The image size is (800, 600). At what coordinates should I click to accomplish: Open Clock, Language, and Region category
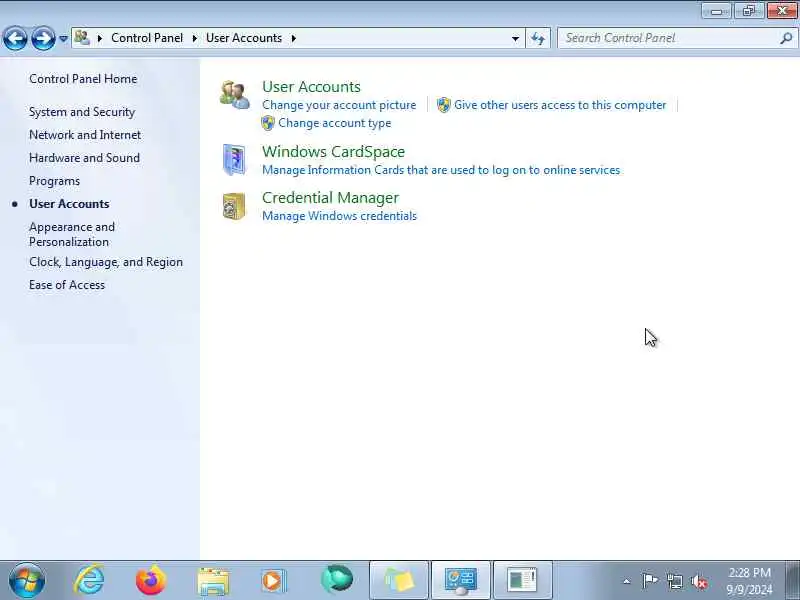coord(106,262)
